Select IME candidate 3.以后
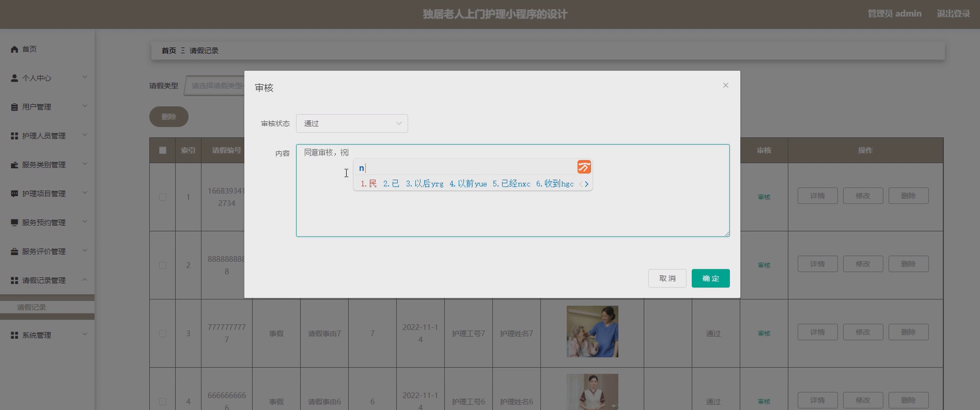This screenshot has width=980, height=410. pyautogui.click(x=425, y=184)
